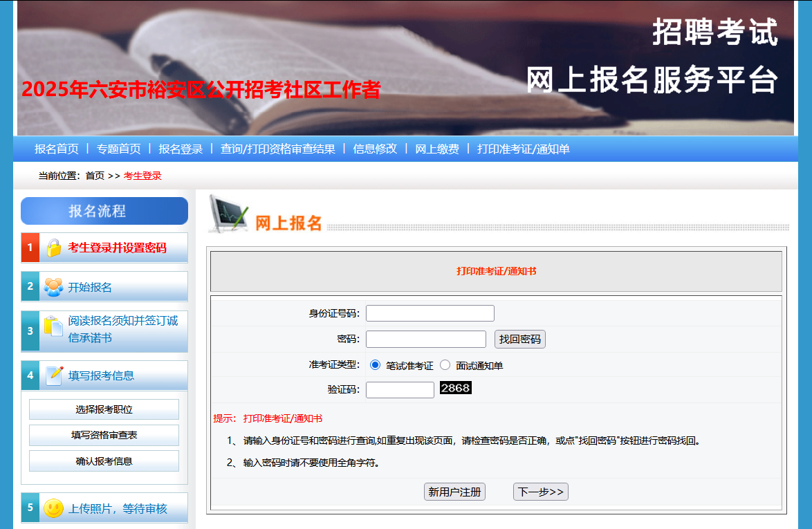Image resolution: width=812 pixels, height=529 pixels.
Task: Open 网上缴费 in the navigation bar
Action: coord(436,149)
